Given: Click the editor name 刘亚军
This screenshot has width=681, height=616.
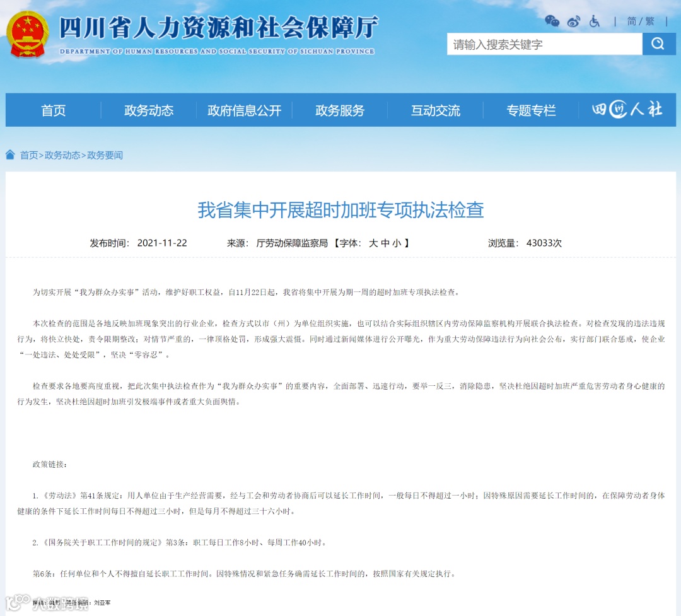Looking at the screenshot, I should point(102,603).
